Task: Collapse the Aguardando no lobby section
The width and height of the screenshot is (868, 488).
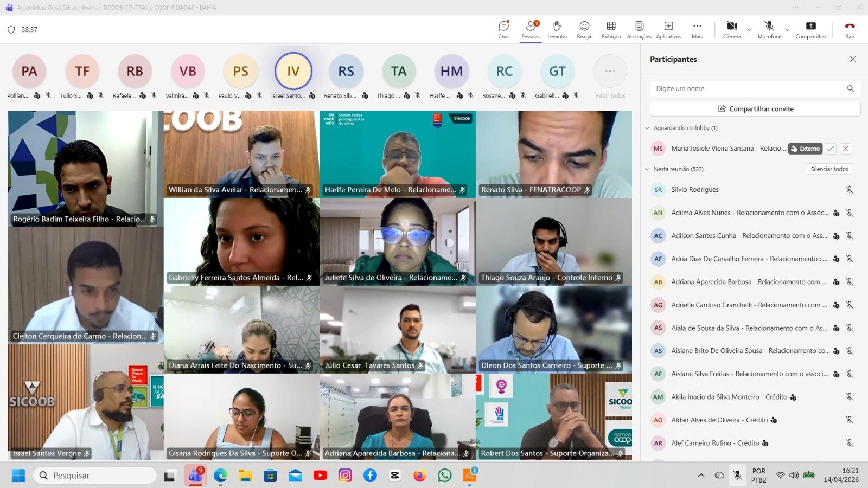Action: (647, 128)
